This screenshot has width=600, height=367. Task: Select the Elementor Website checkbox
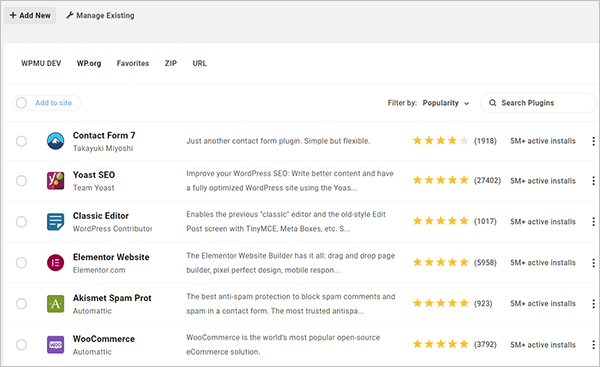[x=21, y=263]
